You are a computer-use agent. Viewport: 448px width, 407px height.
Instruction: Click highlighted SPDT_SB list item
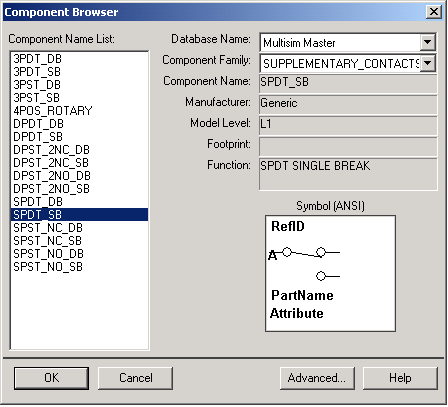click(80, 215)
